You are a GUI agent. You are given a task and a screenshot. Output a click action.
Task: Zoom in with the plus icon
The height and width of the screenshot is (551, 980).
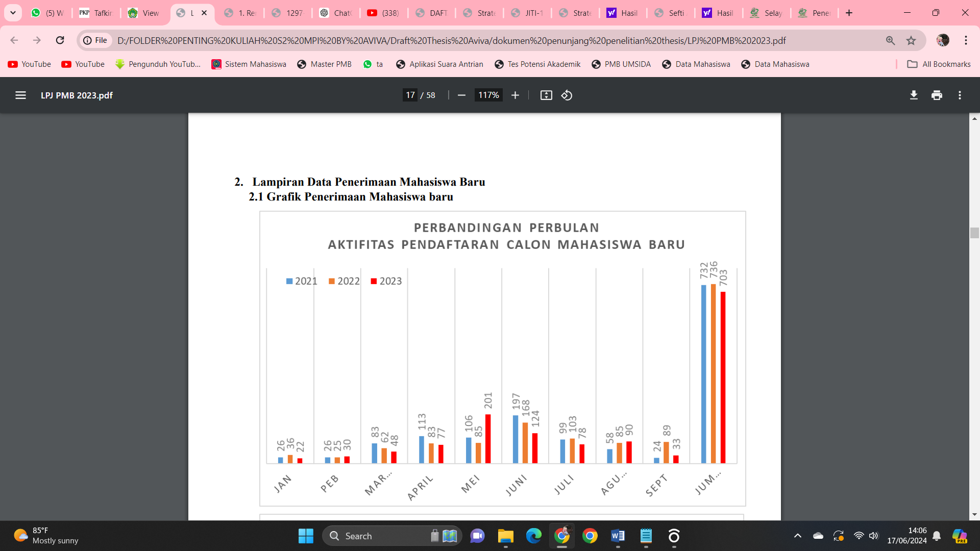point(515,95)
